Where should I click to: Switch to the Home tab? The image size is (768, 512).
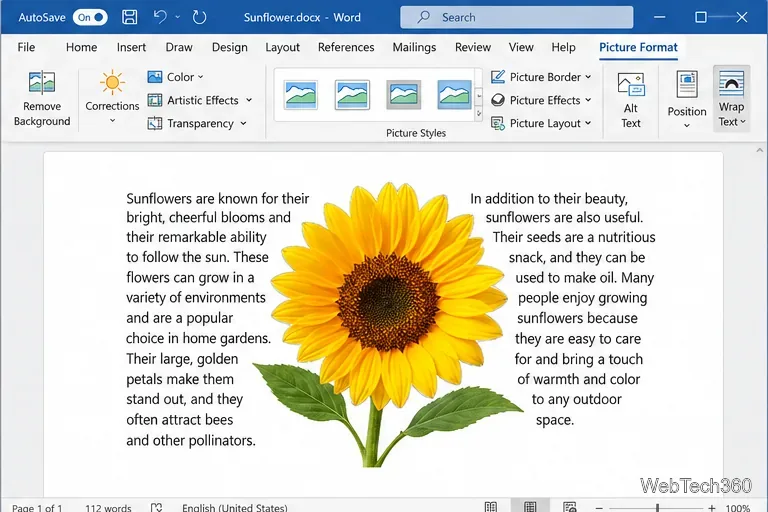click(x=81, y=47)
